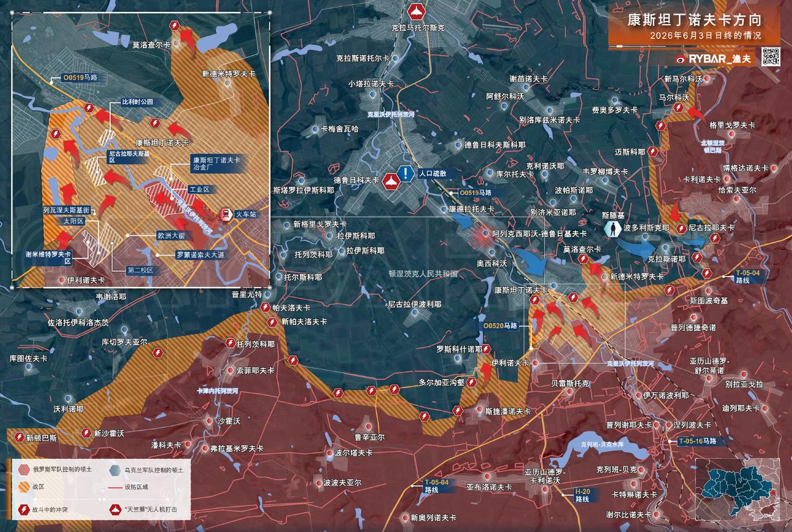Click the 第二校区 label
Image resolution: width=792 pixels, height=532 pixels.
pyautogui.click(x=139, y=270)
